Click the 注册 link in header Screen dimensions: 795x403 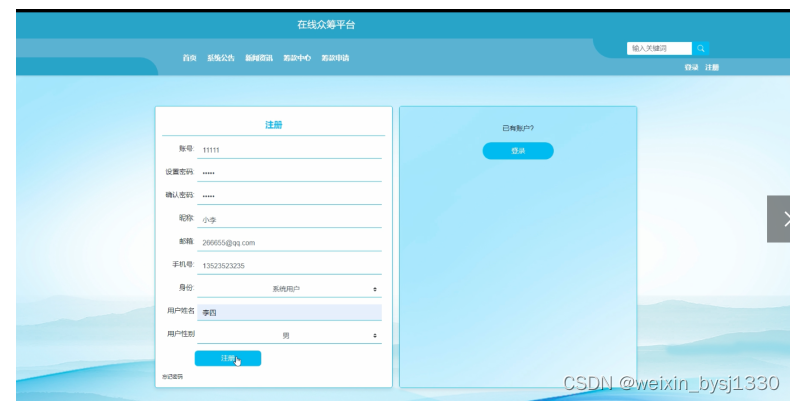coord(712,67)
